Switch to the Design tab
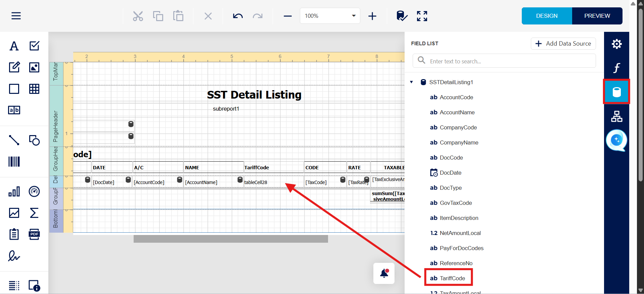 tap(547, 16)
